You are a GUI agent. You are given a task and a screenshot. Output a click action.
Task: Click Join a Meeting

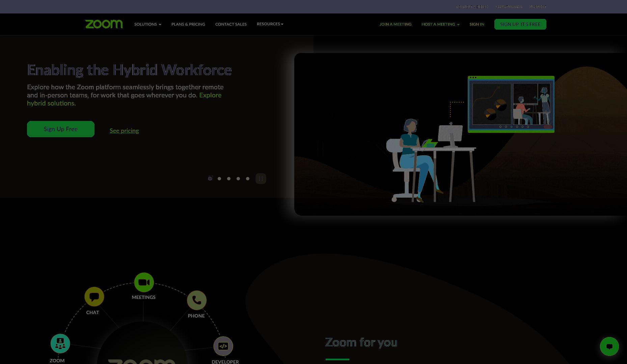click(396, 24)
